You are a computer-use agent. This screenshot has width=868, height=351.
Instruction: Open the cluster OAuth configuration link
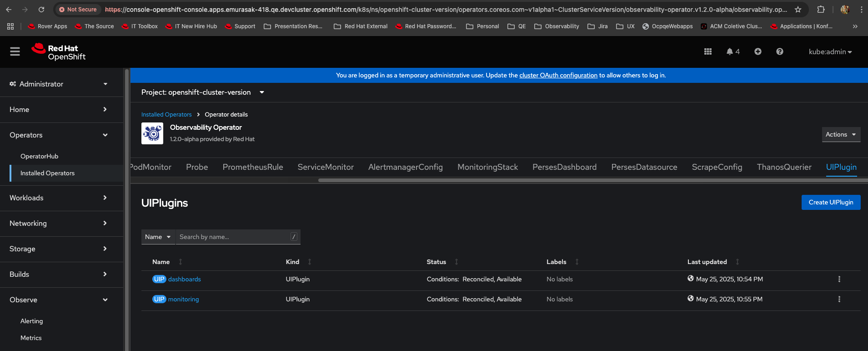558,76
